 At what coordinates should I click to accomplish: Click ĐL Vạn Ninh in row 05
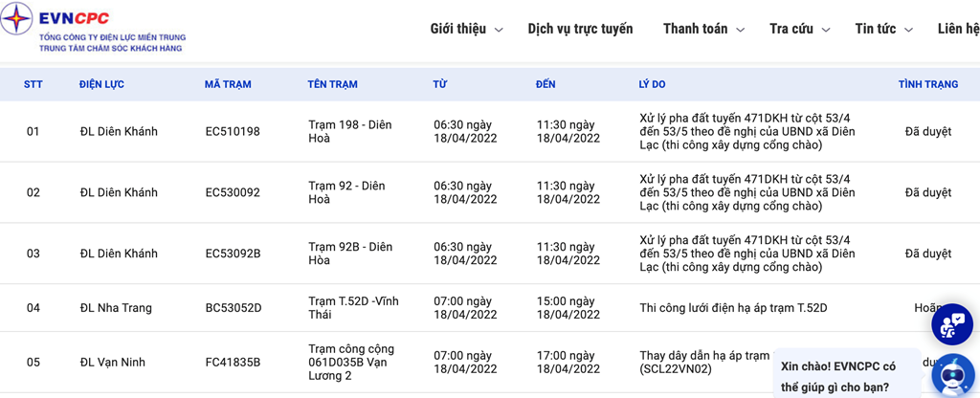click(113, 363)
